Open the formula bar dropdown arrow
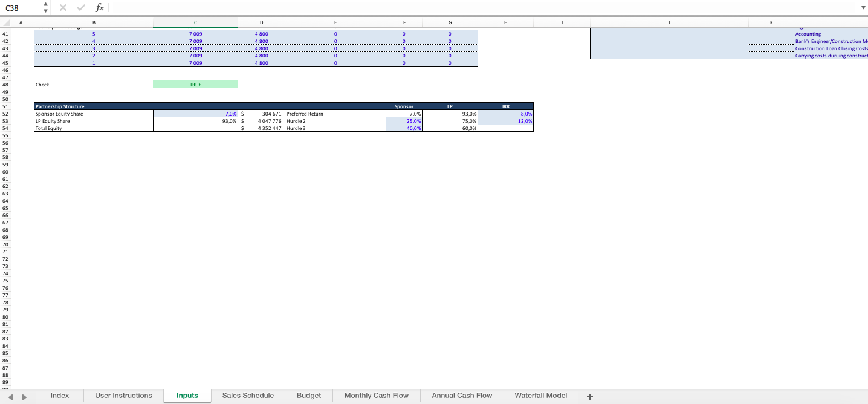868x404 pixels. (863, 8)
